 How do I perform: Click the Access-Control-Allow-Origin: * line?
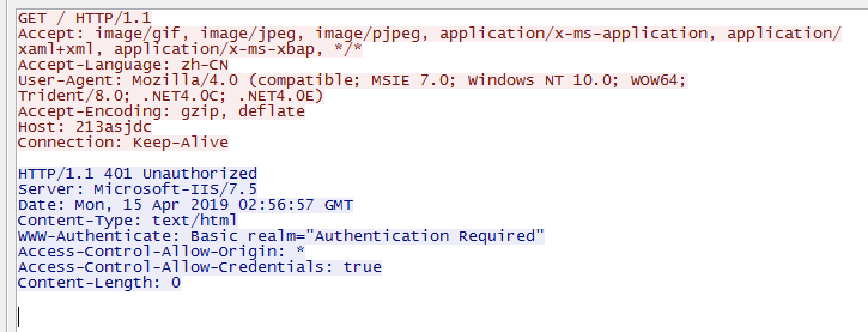[x=161, y=251]
